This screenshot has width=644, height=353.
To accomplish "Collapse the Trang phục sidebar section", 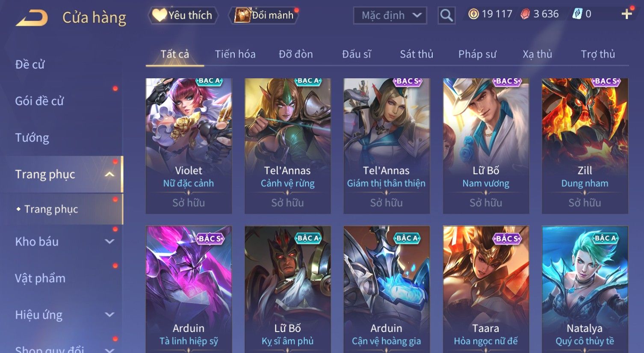I will click(x=109, y=174).
